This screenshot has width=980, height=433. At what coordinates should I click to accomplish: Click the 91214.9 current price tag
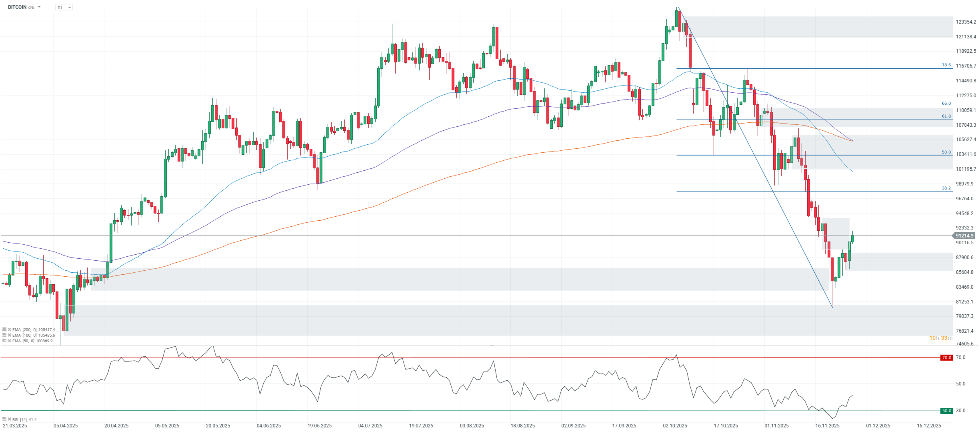pos(964,236)
